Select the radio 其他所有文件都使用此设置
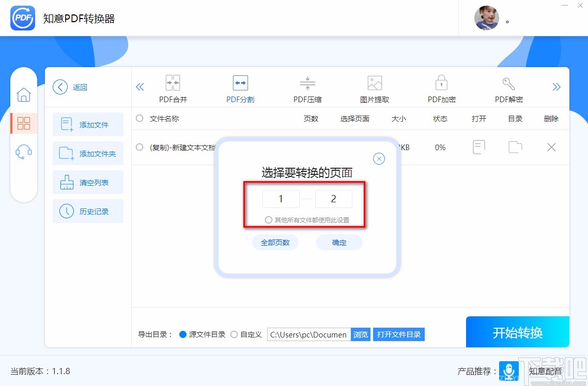588x386 pixels. [269, 219]
